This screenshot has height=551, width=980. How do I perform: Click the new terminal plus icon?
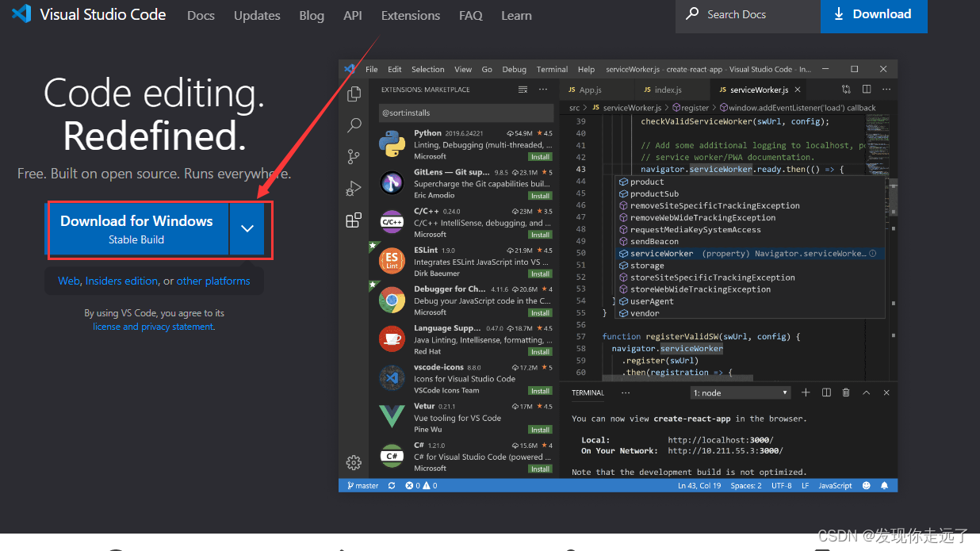point(806,392)
